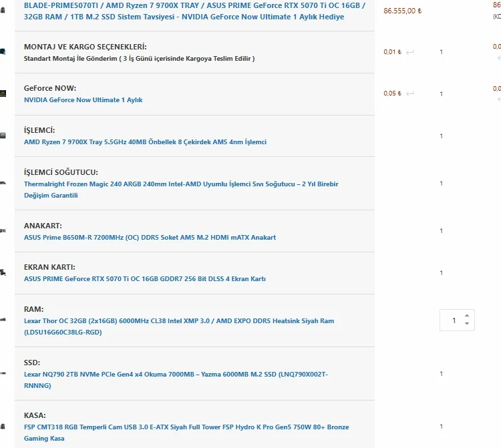
Task: Click thumbnail of the MONTAJ VE KARGO row
Action: pos(3,51)
